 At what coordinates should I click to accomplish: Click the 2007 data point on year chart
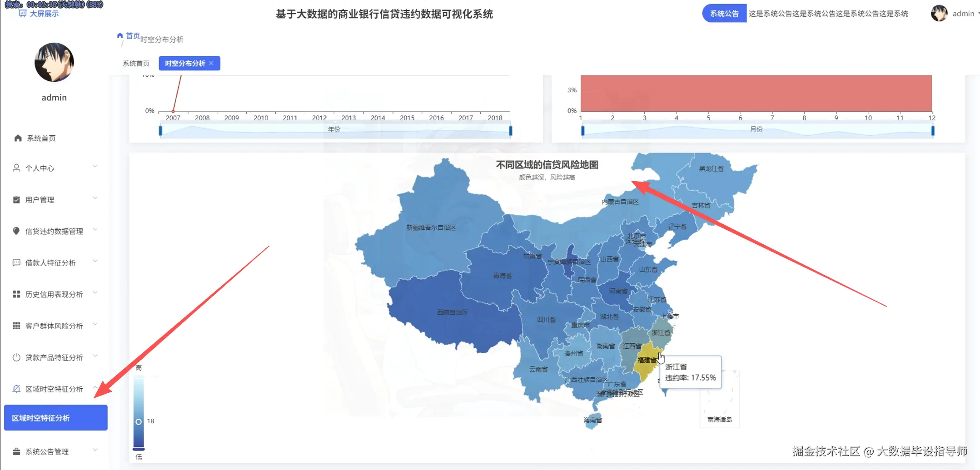click(x=173, y=111)
